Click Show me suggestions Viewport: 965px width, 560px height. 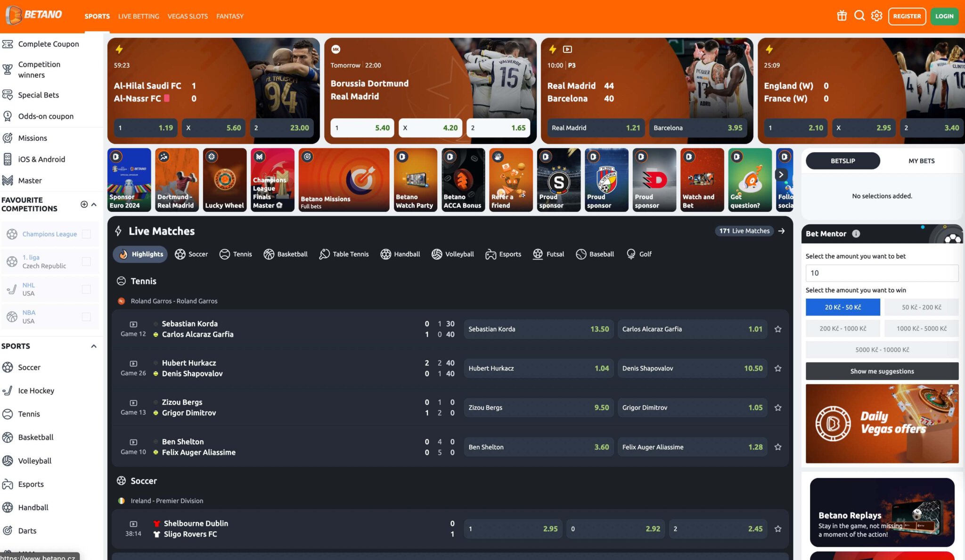tap(882, 371)
